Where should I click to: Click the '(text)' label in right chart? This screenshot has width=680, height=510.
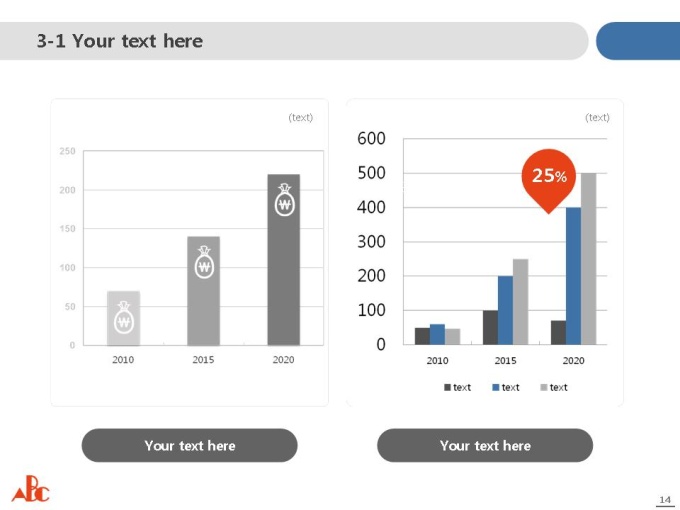click(x=597, y=118)
